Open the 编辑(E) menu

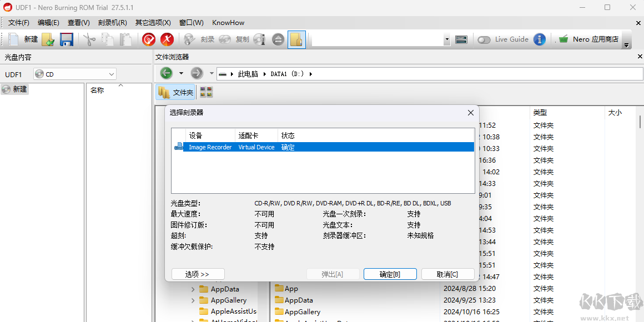(x=48, y=23)
